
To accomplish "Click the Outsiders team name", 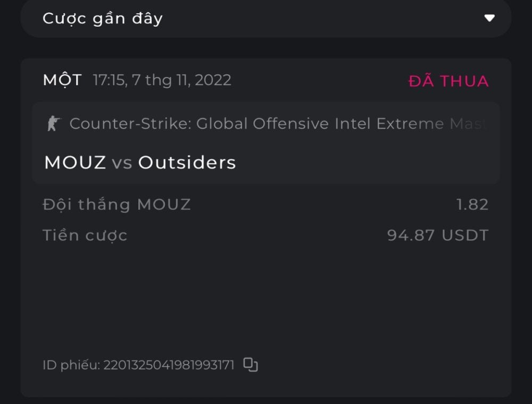I will [x=187, y=163].
